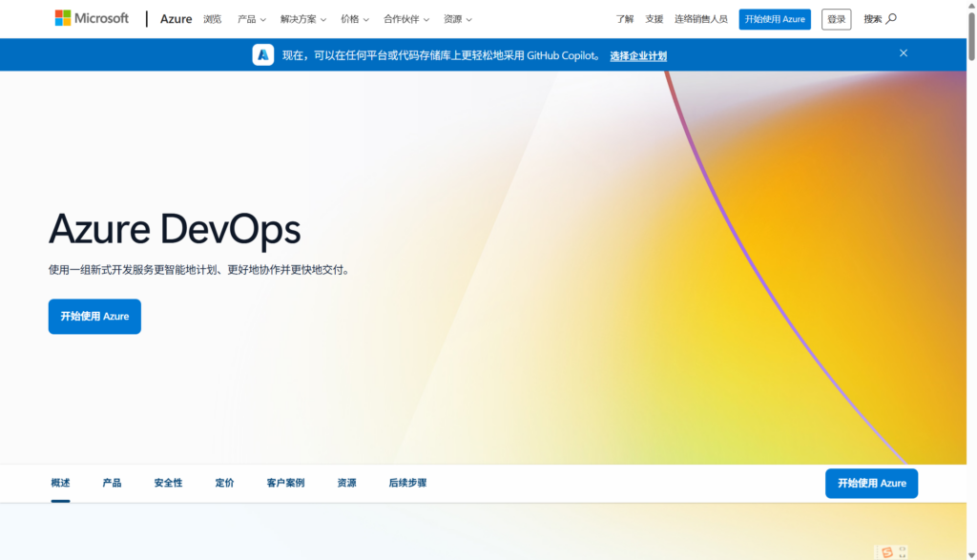Expand the 解决方案 dropdown menu
This screenshot has height=560, width=977.
(302, 19)
